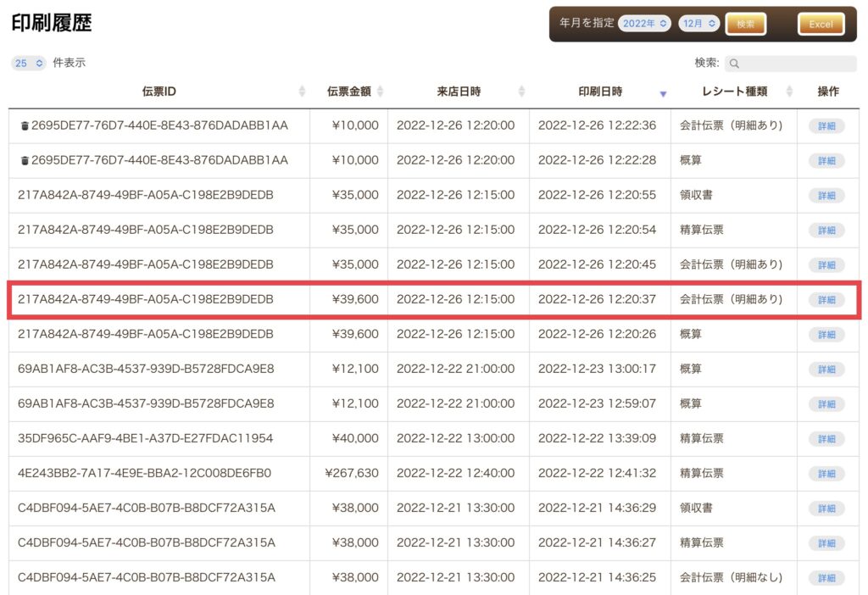The height and width of the screenshot is (595, 868).
Task: Click visit time 2022-12-22 13:00:00
Action: 455,438
